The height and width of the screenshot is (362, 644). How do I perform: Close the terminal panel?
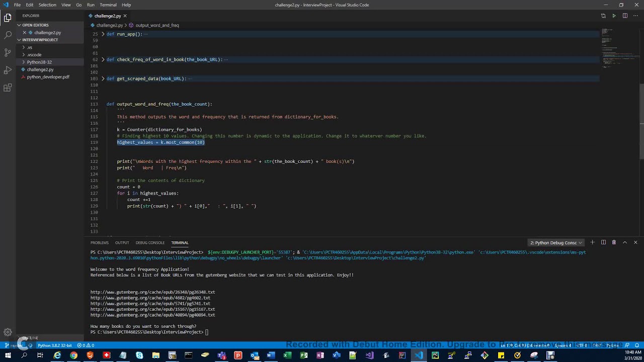635,242
